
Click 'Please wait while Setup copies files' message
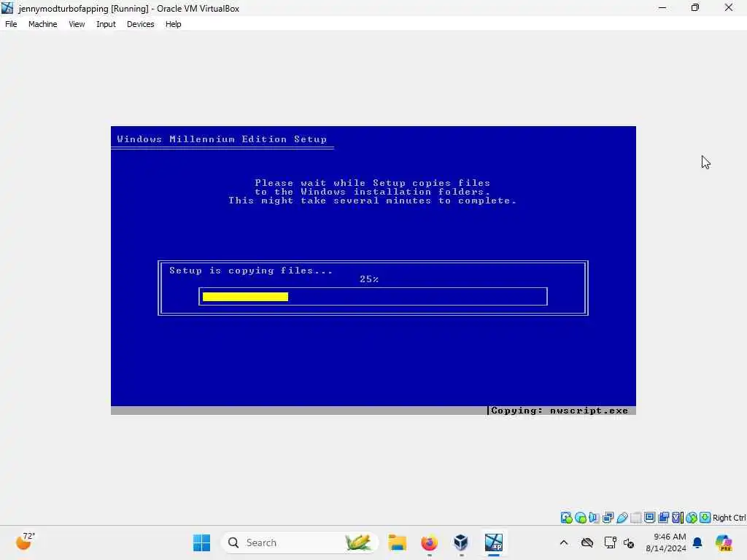(x=373, y=183)
